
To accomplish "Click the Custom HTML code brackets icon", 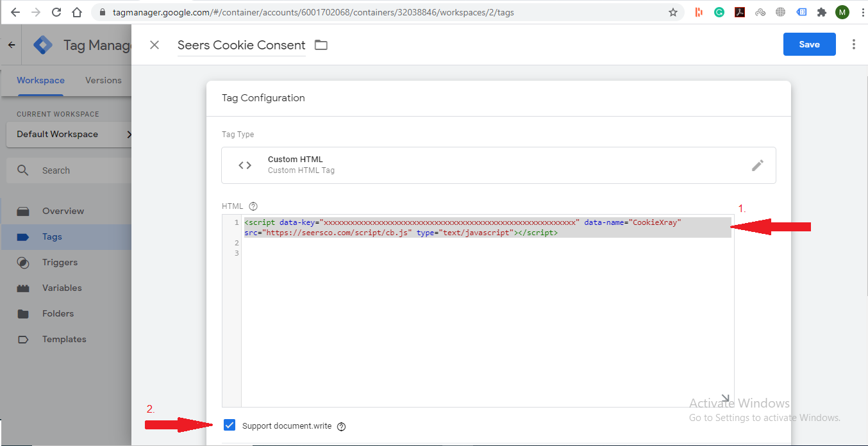I will pyautogui.click(x=245, y=165).
